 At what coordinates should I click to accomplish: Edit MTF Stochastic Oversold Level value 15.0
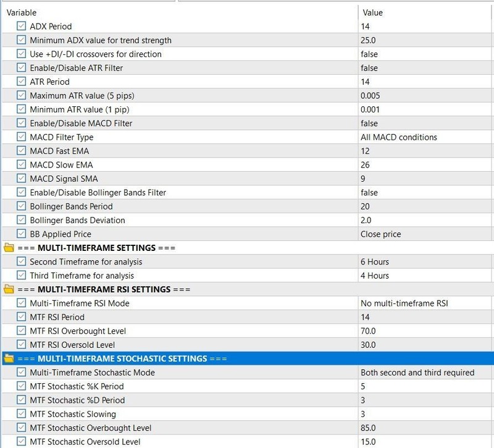(x=425, y=441)
